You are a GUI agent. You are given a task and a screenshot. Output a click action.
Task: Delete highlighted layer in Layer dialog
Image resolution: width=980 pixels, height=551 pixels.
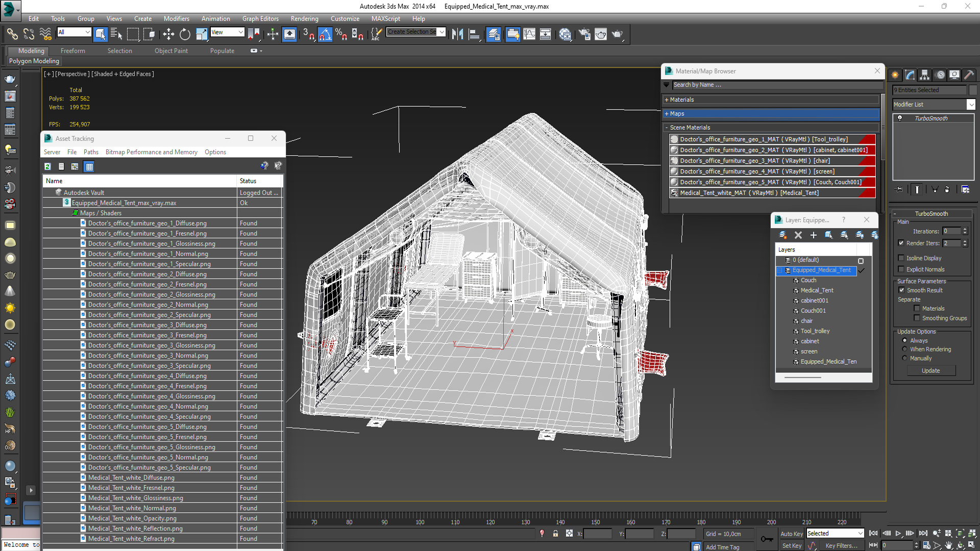point(798,235)
